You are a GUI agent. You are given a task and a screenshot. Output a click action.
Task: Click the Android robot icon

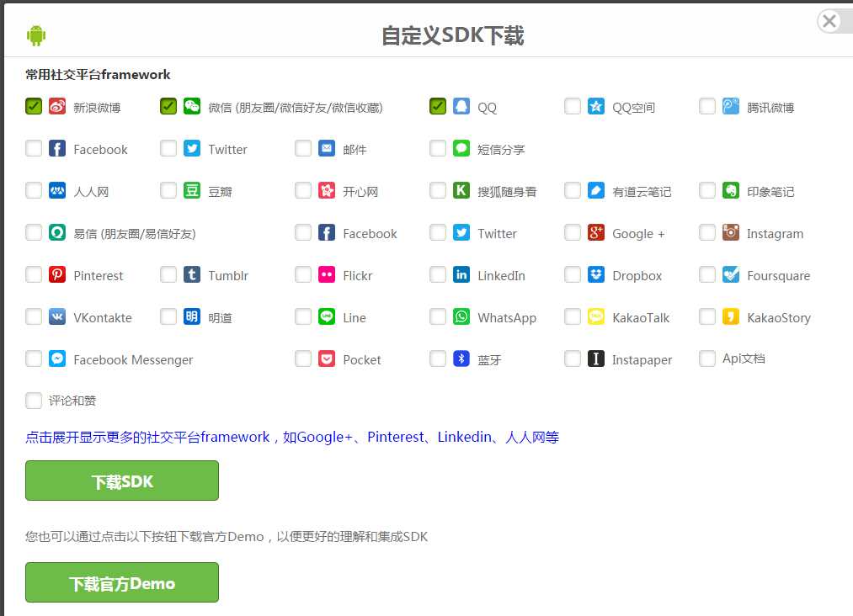(36, 35)
